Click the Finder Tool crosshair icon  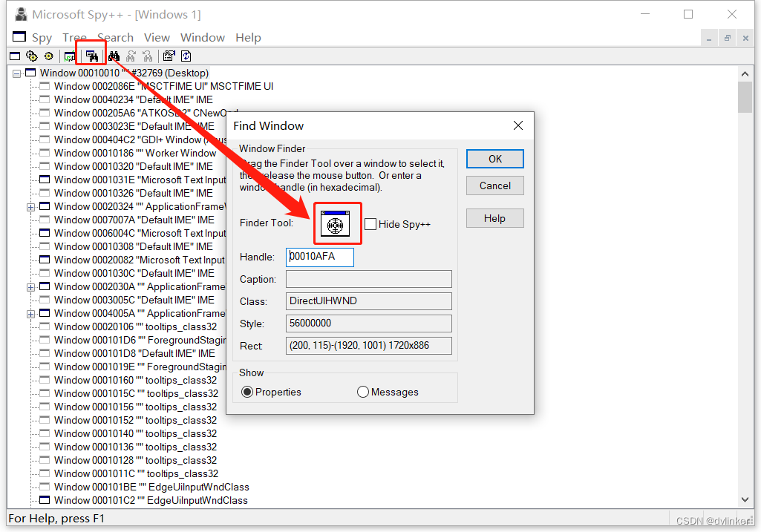click(x=336, y=223)
